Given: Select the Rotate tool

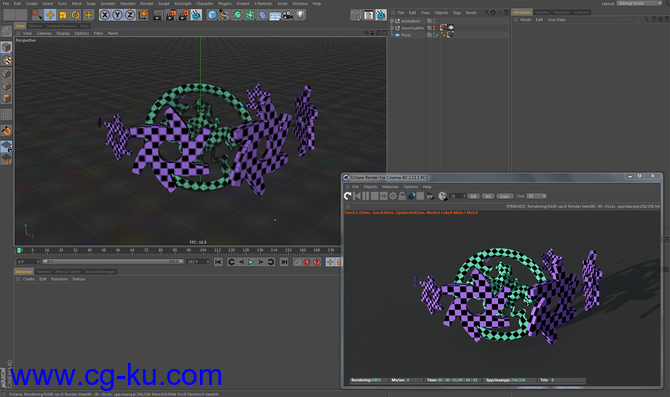Looking at the screenshot, I should click(76, 15).
